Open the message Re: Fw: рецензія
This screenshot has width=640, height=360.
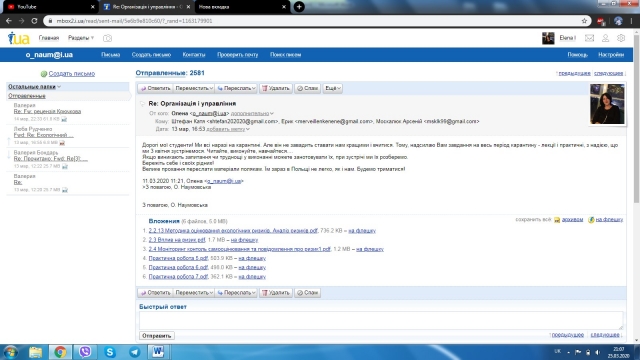tap(47, 111)
